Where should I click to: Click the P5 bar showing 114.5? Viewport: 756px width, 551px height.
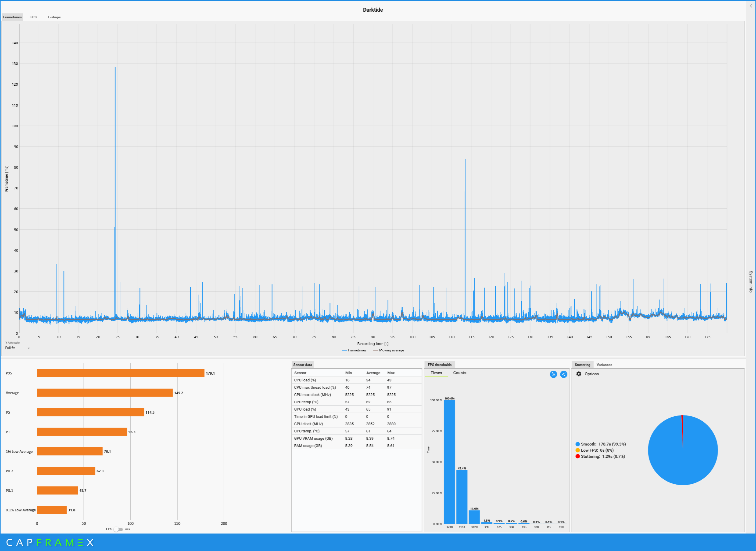click(x=90, y=412)
